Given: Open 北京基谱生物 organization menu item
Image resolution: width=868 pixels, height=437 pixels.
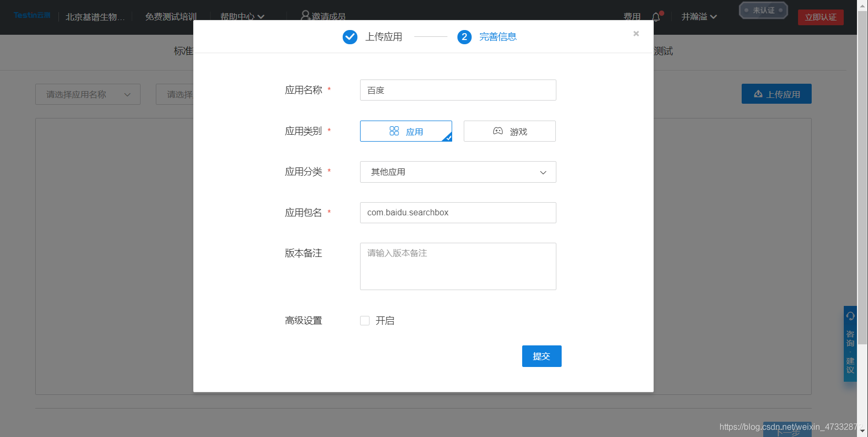Looking at the screenshot, I should coord(95,17).
